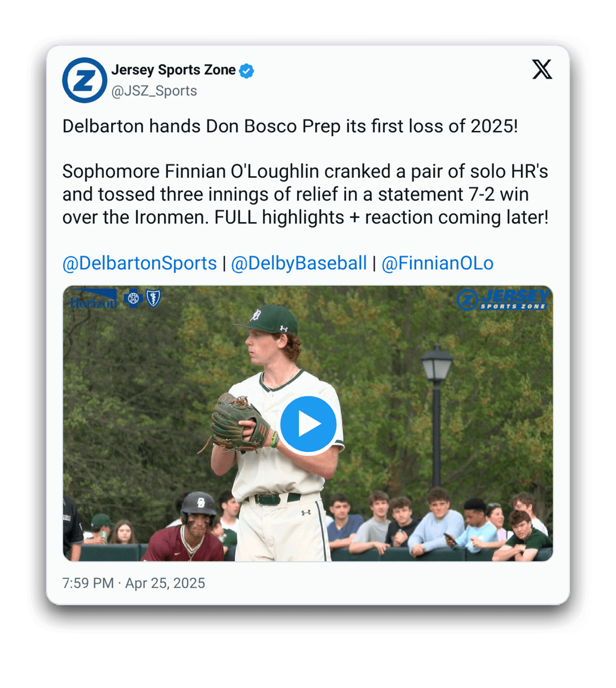Click the Apr 25, 2025 date
Screen dimensions: 616x688
(x=165, y=583)
